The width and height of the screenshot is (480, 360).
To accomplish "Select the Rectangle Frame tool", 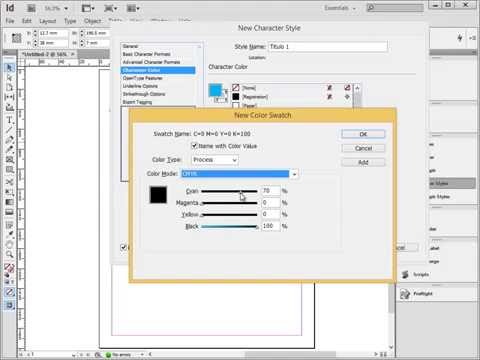I will (9, 159).
